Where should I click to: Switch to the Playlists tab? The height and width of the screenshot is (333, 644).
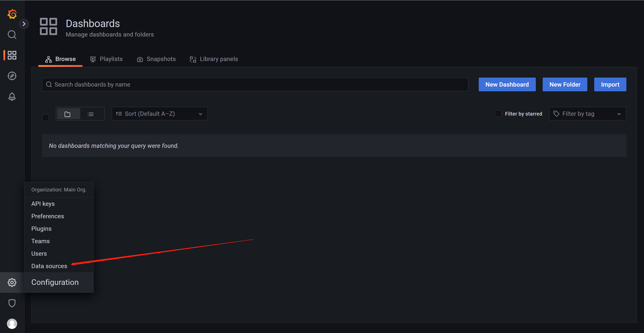(106, 59)
